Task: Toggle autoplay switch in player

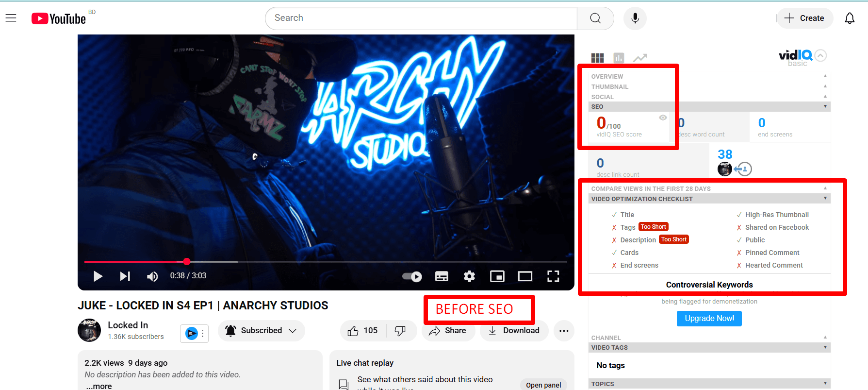Action: (412, 276)
